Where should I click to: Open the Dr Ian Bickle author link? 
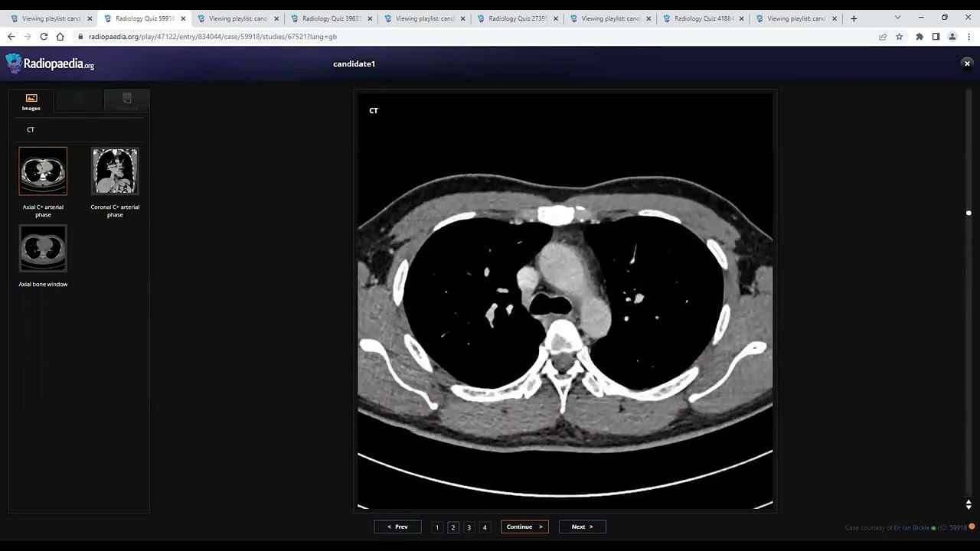click(912, 527)
